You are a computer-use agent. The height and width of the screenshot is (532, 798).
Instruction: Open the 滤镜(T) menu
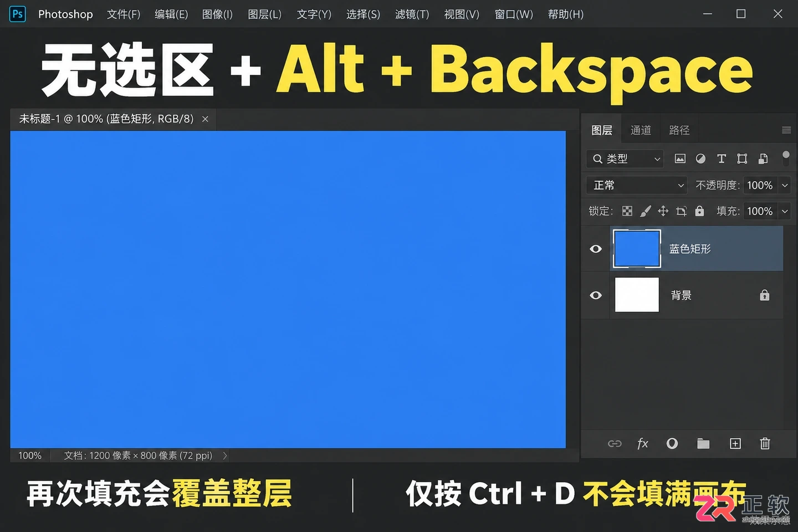(x=412, y=14)
